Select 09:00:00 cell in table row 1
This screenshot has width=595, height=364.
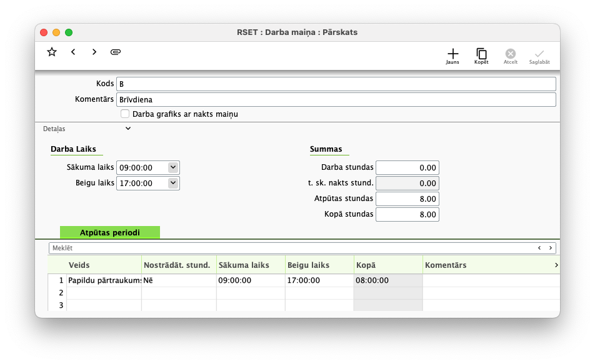251,280
